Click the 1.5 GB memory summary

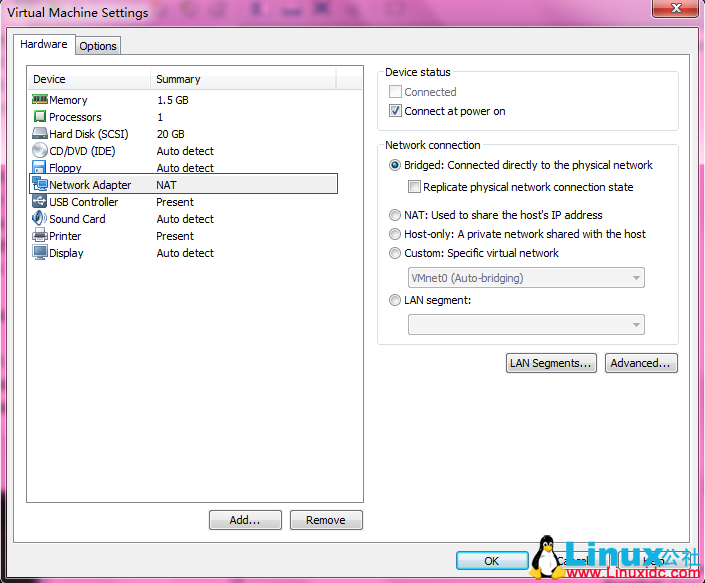click(x=173, y=100)
